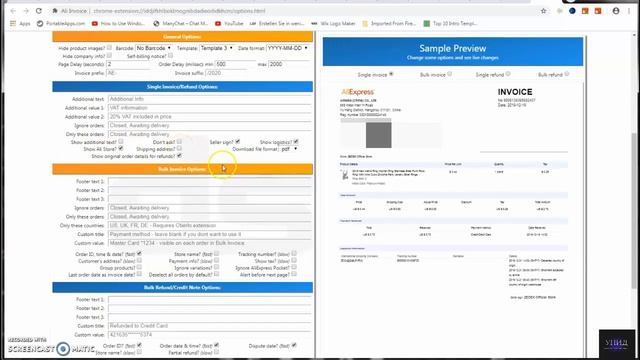Uncheck the 'Seller sign?' checkbox

(238, 142)
